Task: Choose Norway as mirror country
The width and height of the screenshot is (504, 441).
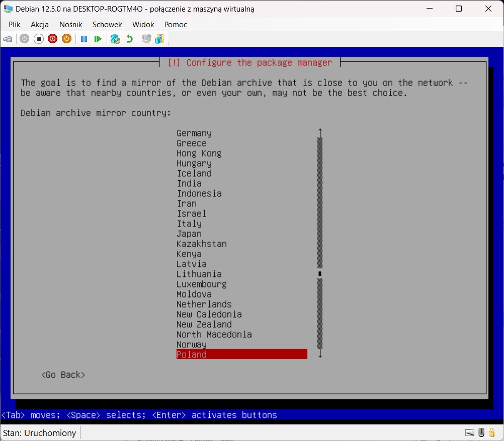Action: click(192, 344)
